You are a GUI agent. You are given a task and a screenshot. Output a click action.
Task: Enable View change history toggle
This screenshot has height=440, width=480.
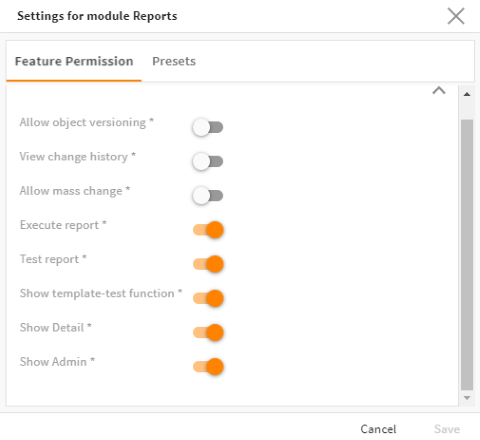click(208, 161)
